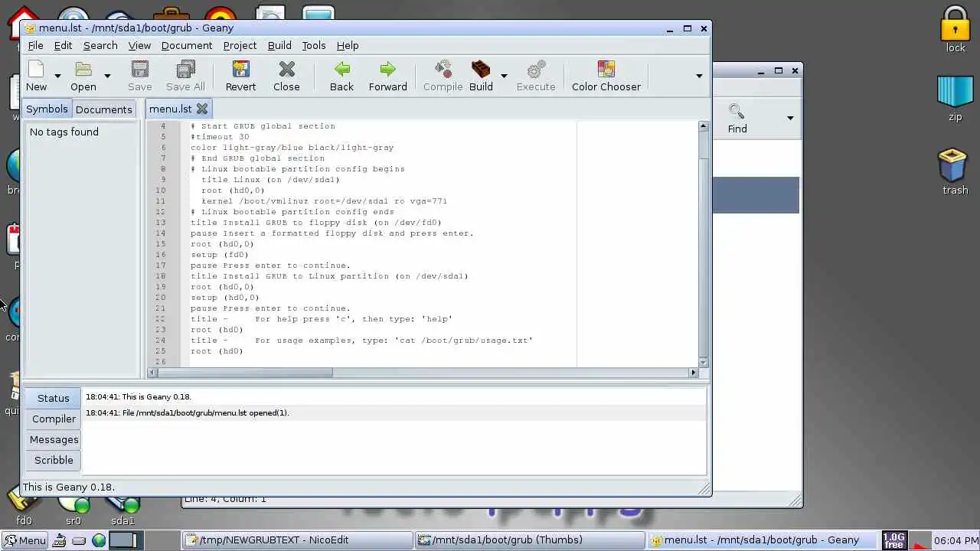Click the line "kernel /boot/vmlinuz root=/dev/sda1 ro vga=771"

(324, 201)
